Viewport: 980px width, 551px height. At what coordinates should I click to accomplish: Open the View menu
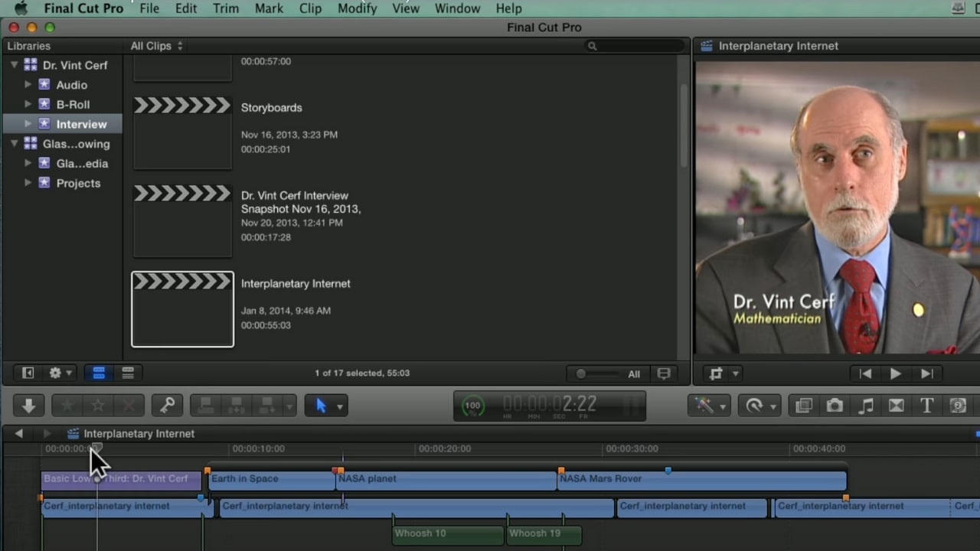(x=406, y=8)
